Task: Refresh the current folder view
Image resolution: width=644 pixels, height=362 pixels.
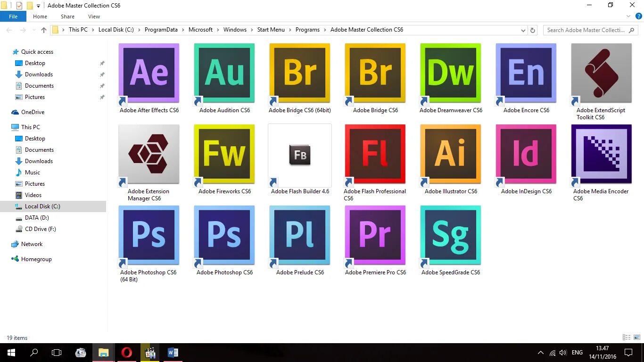Action: pyautogui.click(x=533, y=30)
